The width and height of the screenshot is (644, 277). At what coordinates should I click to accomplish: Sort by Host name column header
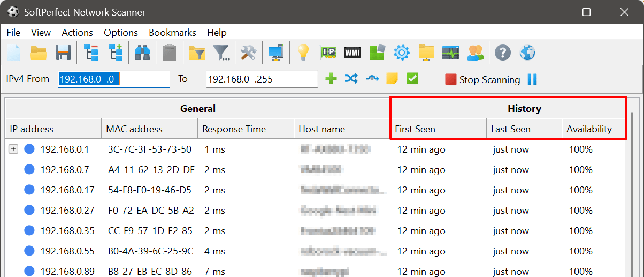[x=342, y=129]
